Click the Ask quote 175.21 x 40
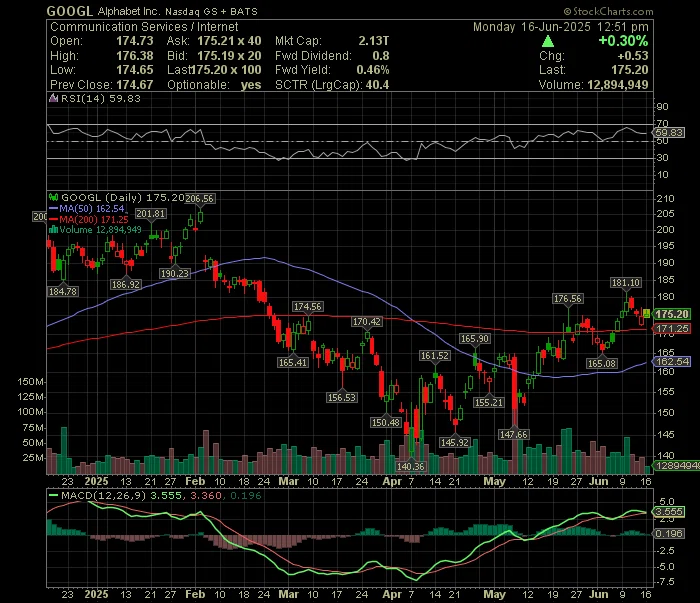 click(x=229, y=41)
